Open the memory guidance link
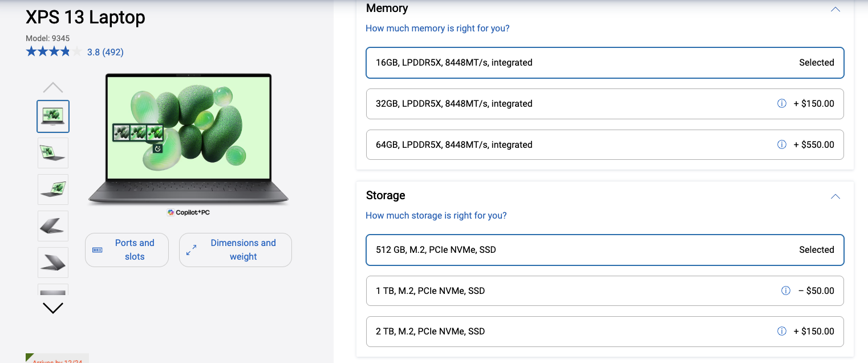The height and width of the screenshot is (363, 868). [x=437, y=28]
